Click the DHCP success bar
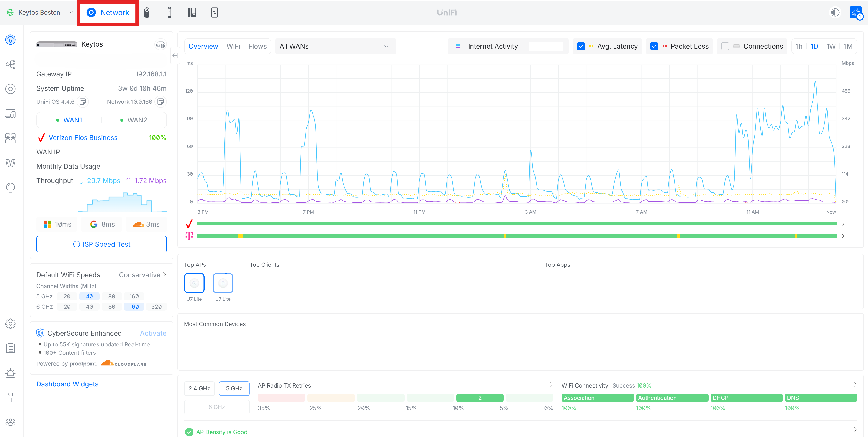This screenshot has height=437, width=868. coord(746,398)
